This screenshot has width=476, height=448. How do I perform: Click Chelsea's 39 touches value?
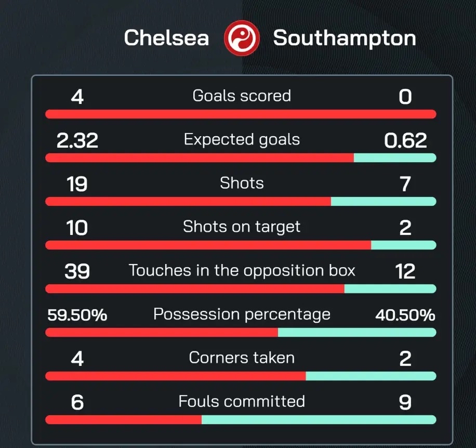click(77, 271)
